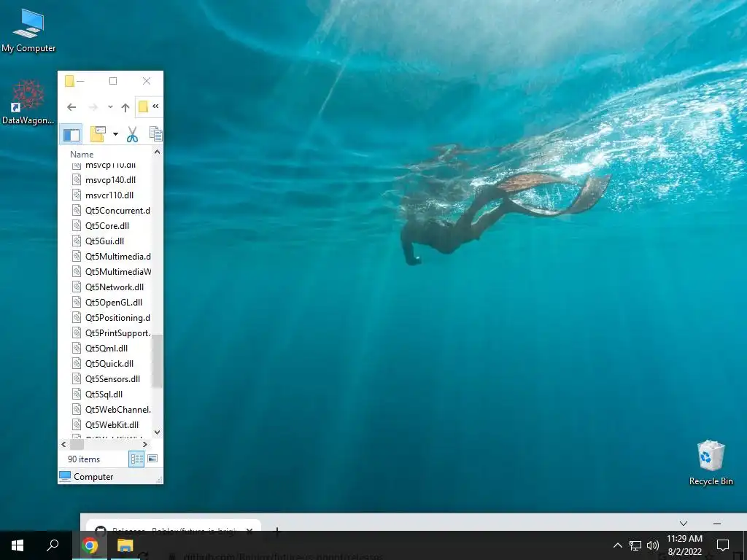Open recent locations dropdown in Explorer
The height and width of the screenshot is (560, 747).
tap(110, 107)
